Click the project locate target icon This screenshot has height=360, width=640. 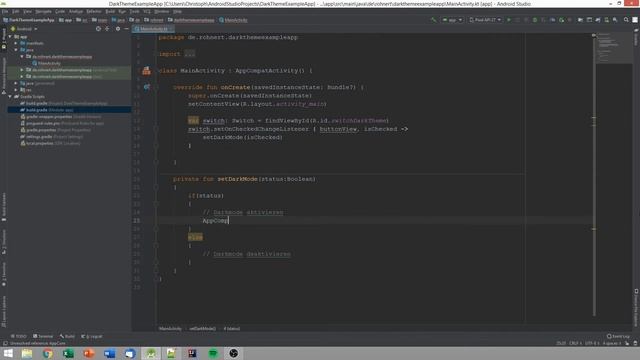(x=98, y=29)
